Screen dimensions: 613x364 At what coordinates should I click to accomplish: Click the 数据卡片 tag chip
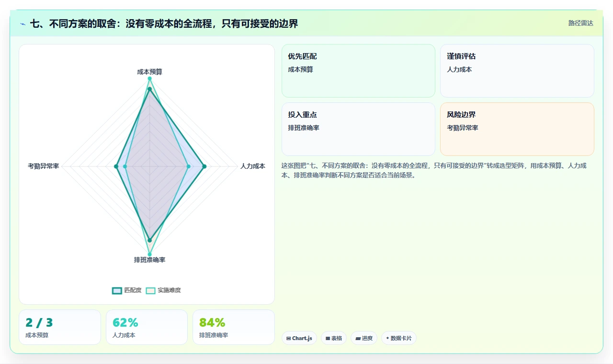(x=399, y=338)
